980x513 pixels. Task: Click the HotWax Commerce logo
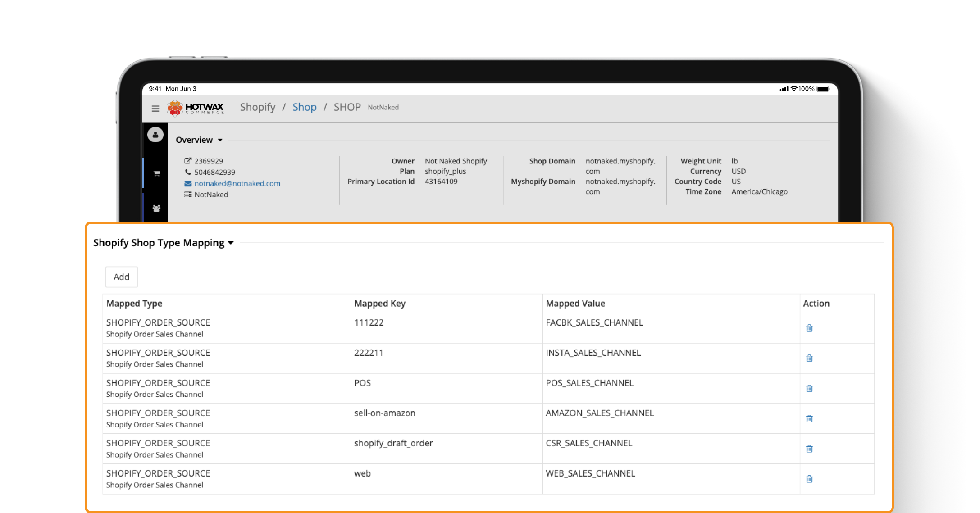coord(196,108)
